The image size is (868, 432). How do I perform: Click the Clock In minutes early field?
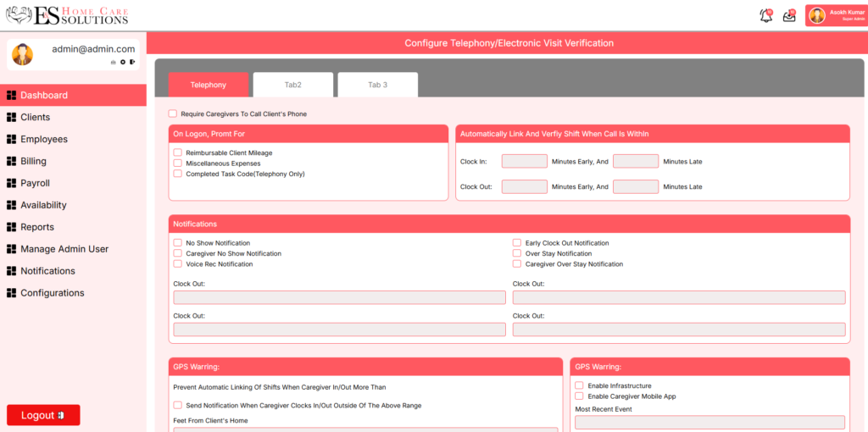click(524, 162)
